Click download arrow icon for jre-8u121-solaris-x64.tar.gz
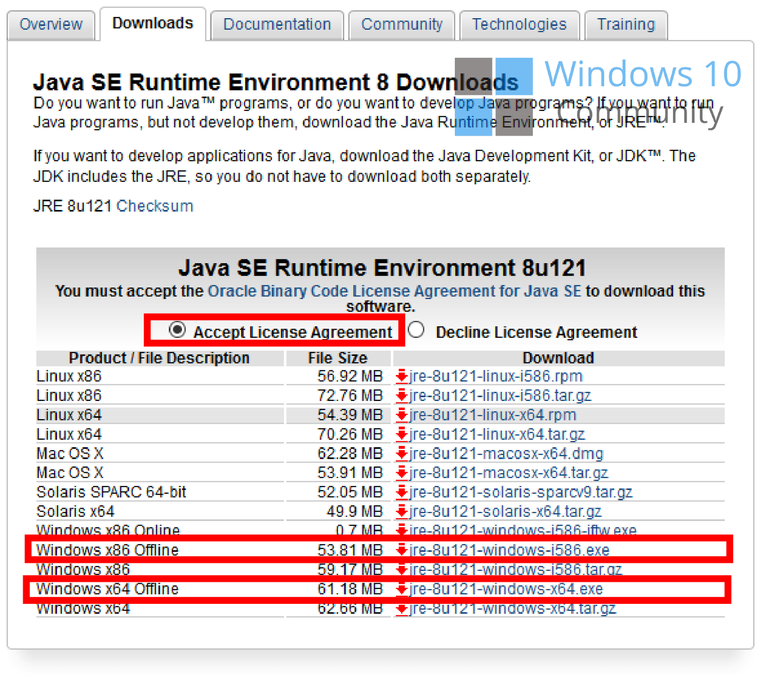This screenshot has width=766, height=700. 402,511
